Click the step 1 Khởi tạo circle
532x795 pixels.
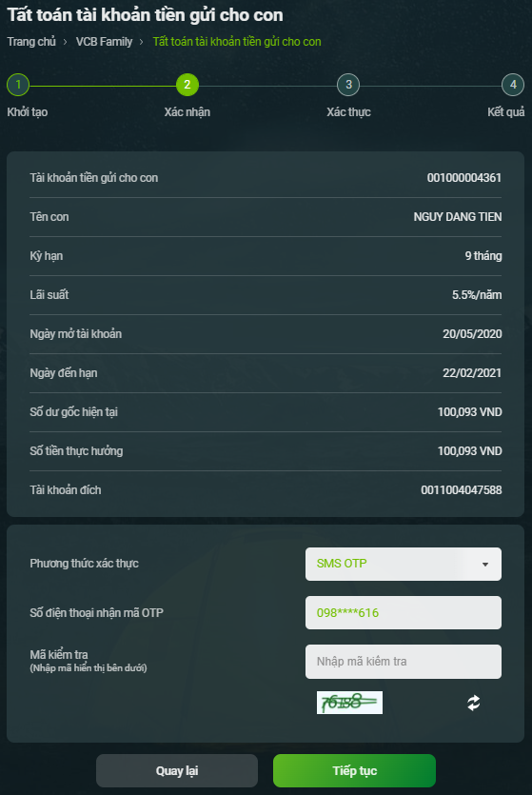[x=18, y=85]
